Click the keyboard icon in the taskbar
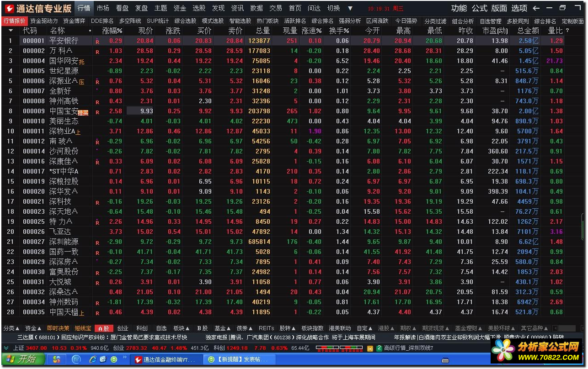 445,360
